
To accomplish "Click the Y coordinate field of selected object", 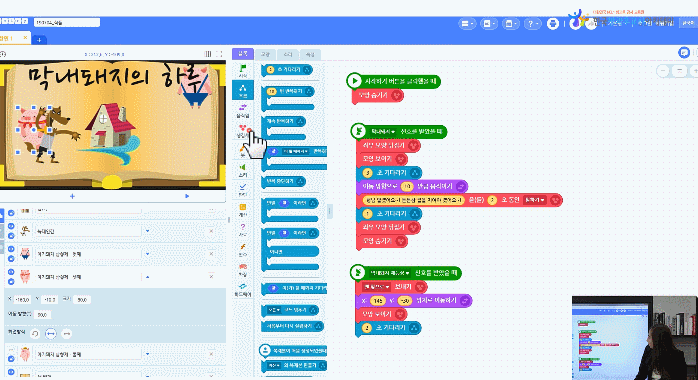I will [49, 299].
